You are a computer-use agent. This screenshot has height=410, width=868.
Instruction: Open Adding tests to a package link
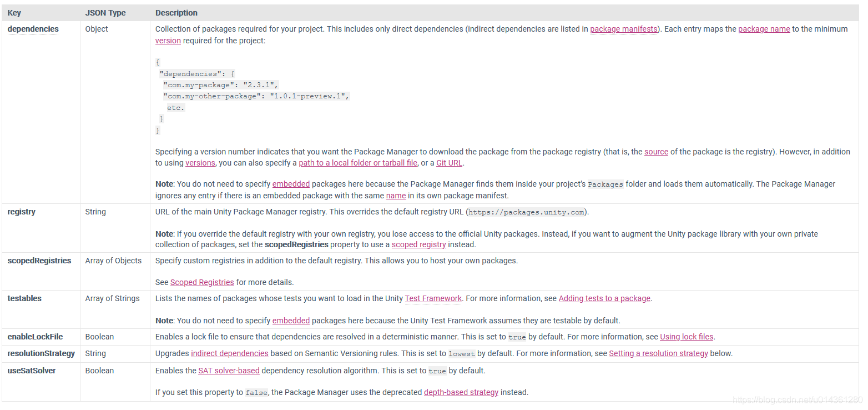coord(604,298)
